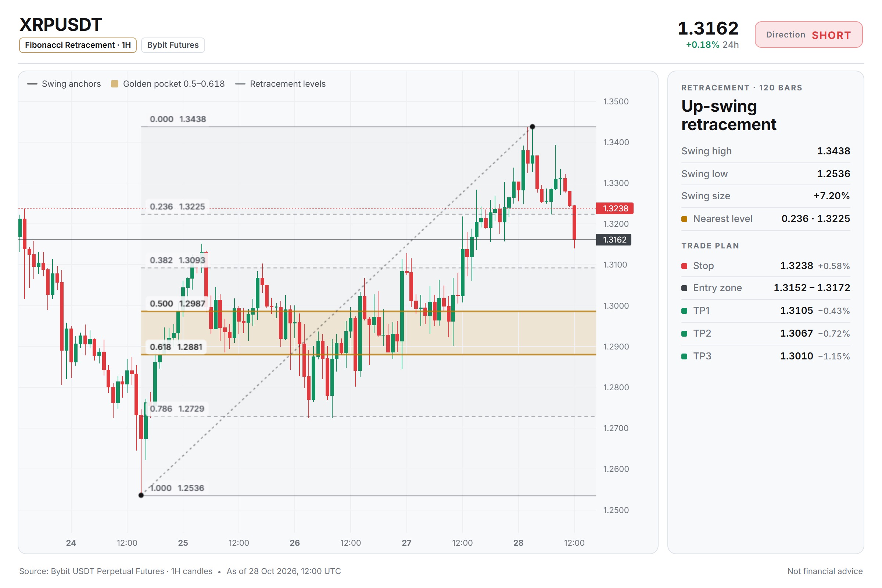The image size is (882, 588).
Task: Click the Golden pocket legend swatch
Action: click(x=115, y=84)
